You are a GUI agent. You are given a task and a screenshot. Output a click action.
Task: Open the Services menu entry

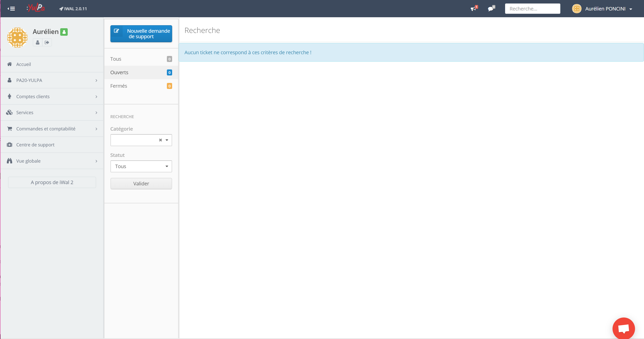52,112
